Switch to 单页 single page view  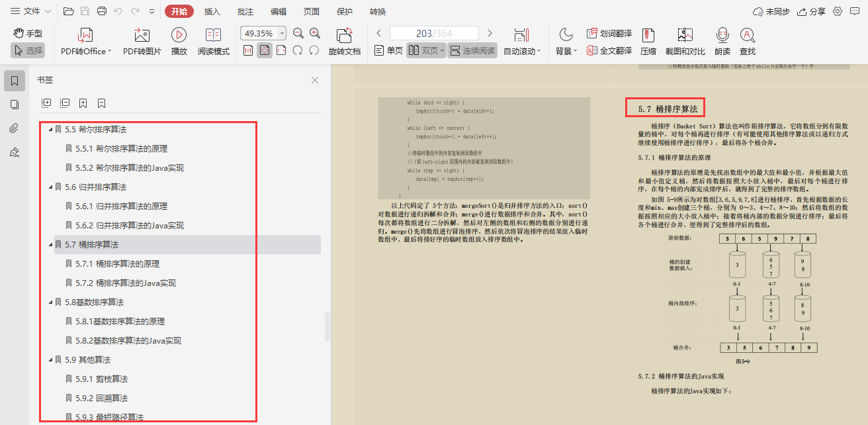tap(388, 50)
